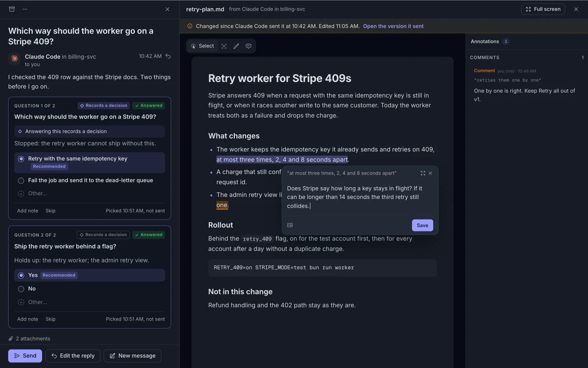Select Fail the job dead-letter queue option
This screenshot has height=368, width=588.
[89, 180]
